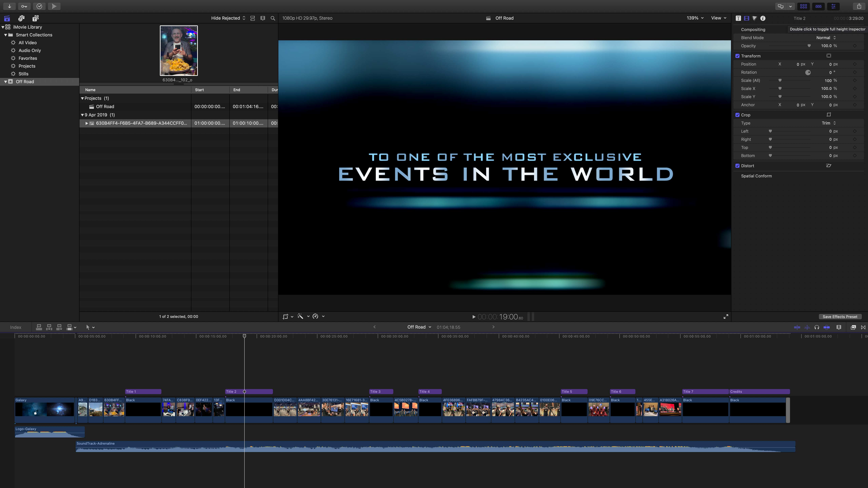The image size is (868, 488).
Task: Click the timeline Index button
Action: pos(15,327)
